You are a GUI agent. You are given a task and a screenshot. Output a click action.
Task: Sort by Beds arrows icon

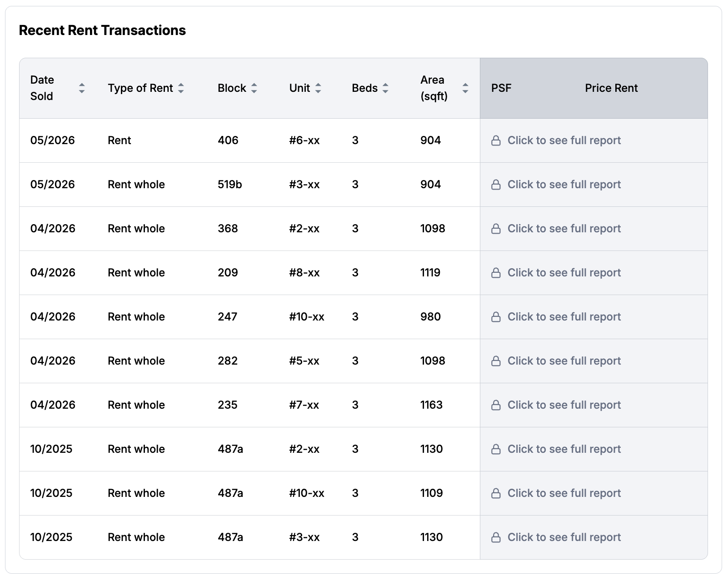point(385,88)
